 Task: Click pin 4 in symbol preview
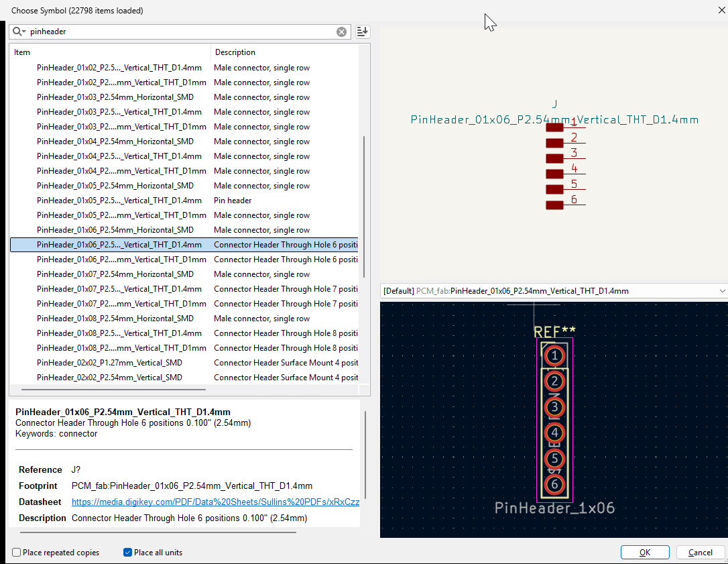(566, 172)
